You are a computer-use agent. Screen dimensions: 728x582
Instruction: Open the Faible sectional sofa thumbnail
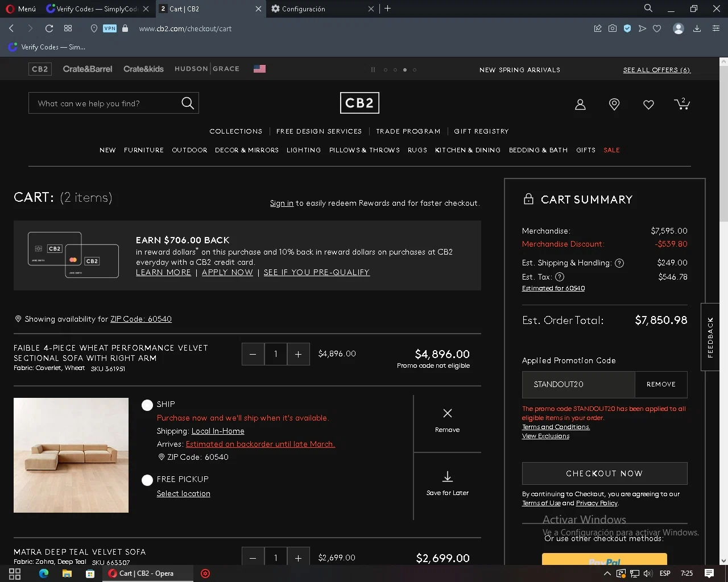71,455
